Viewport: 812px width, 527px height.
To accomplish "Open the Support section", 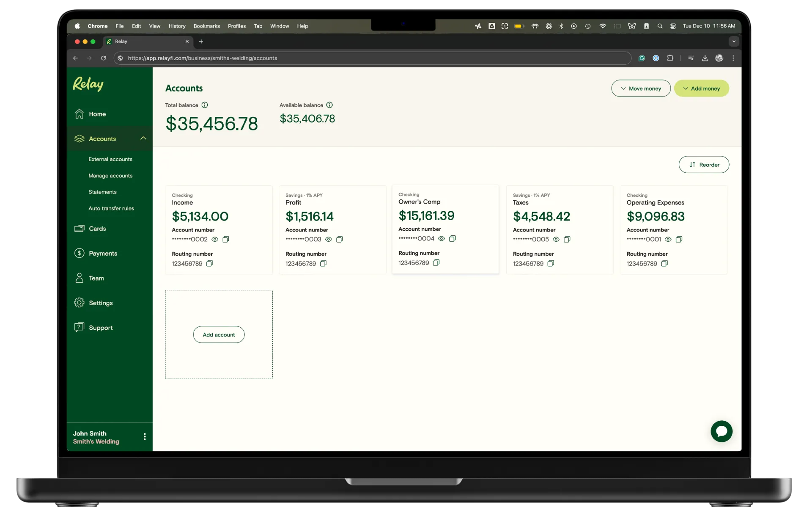I will click(101, 327).
